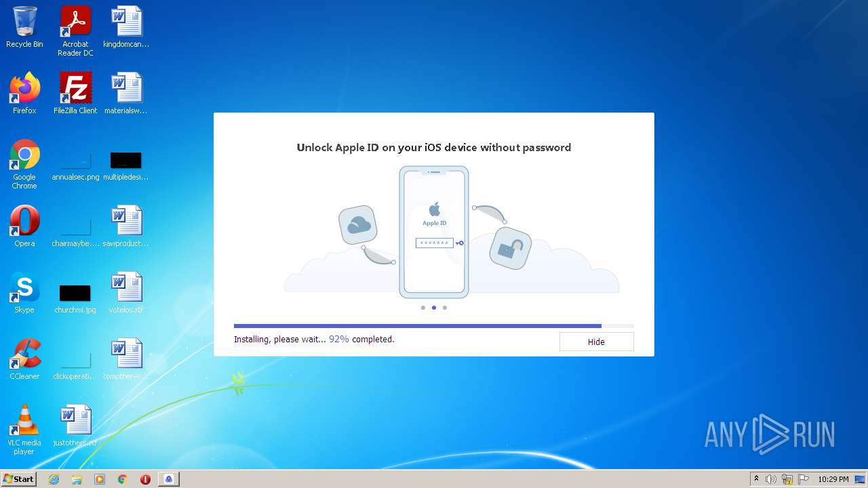Launch Internet Explorer from the taskbar
Viewport: 868px width, 488px height.
click(x=54, y=479)
